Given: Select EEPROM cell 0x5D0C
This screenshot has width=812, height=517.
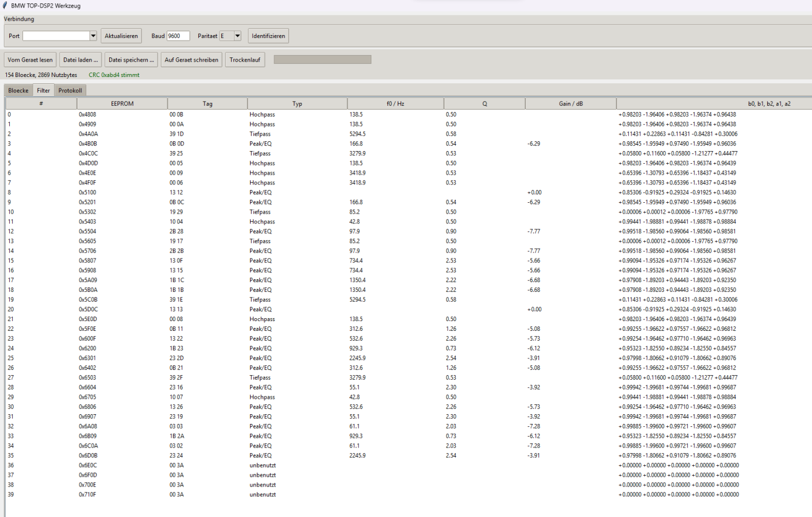Looking at the screenshot, I should (x=88, y=310).
